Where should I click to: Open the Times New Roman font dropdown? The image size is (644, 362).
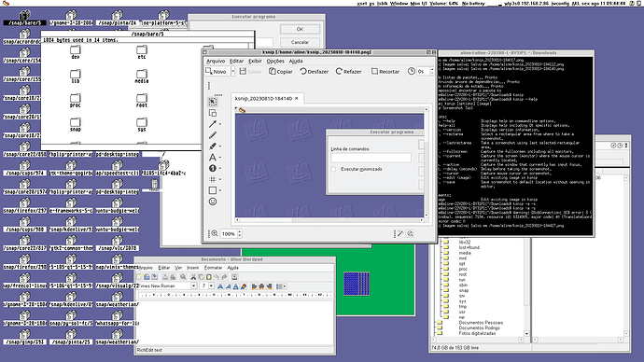[193, 286]
